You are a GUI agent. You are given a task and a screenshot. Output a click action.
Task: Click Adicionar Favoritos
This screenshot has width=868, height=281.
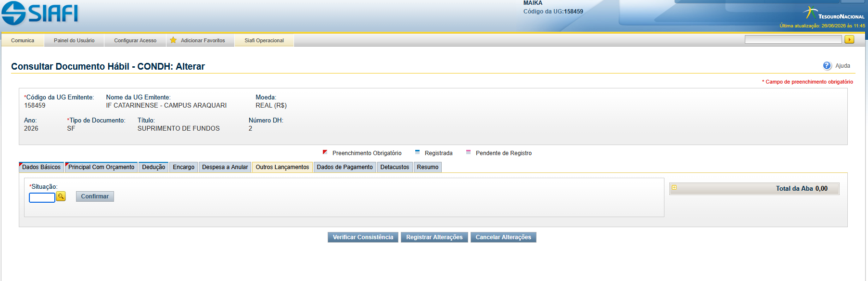click(x=203, y=40)
